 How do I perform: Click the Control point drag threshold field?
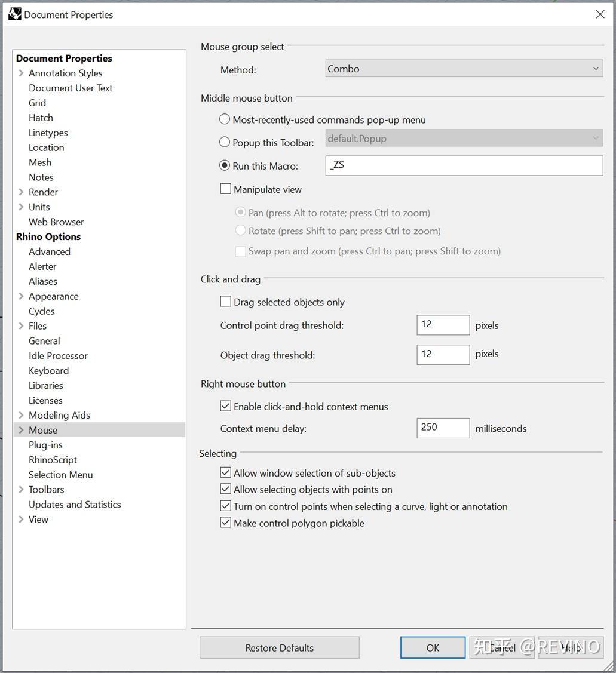point(443,325)
